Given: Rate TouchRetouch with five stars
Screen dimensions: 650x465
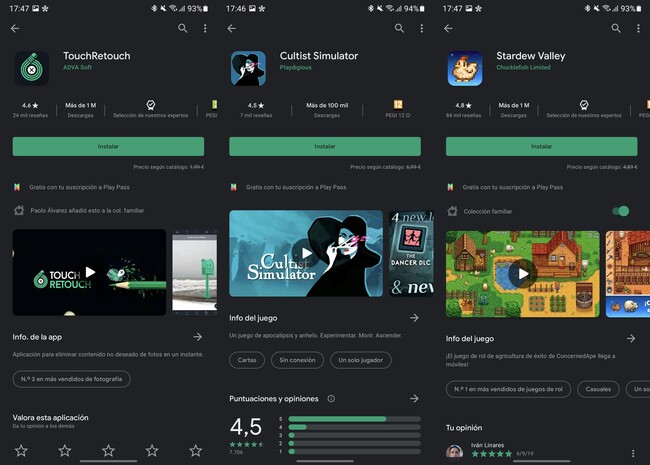Looking at the screenshot, I should 196,450.
